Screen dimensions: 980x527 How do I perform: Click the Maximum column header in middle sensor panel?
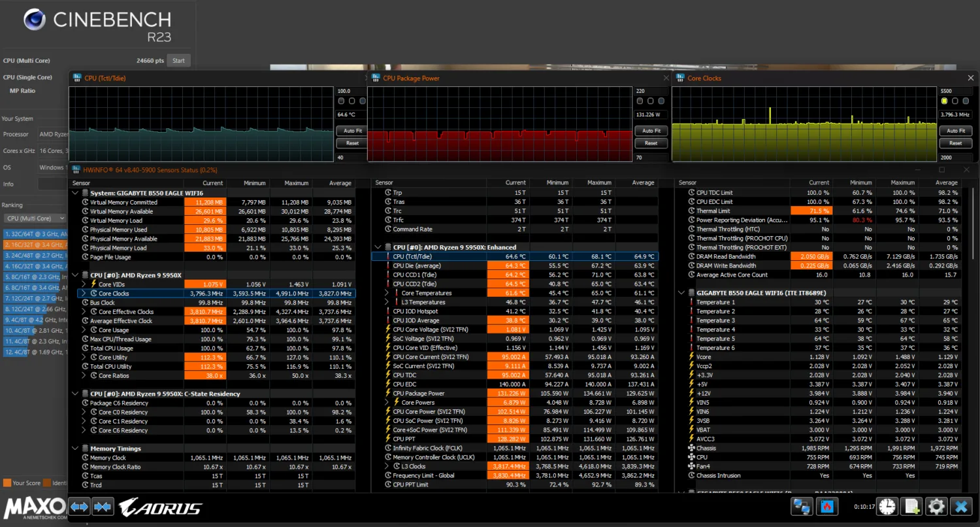[599, 183]
